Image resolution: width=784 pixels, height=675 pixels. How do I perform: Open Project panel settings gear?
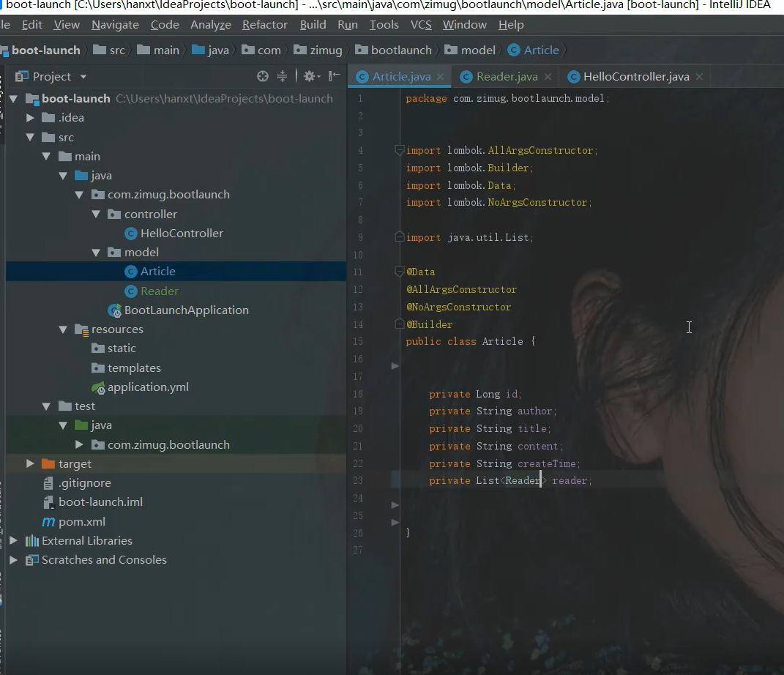(312, 76)
